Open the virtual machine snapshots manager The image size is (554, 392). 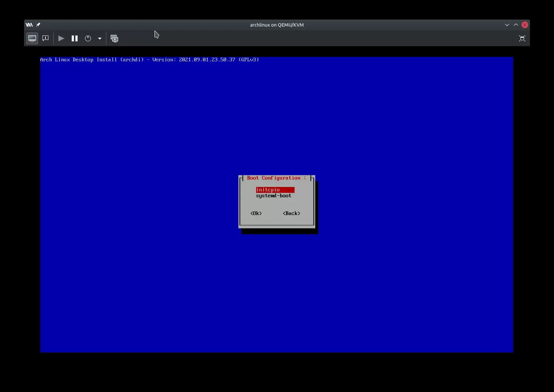(x=115, y=38)
